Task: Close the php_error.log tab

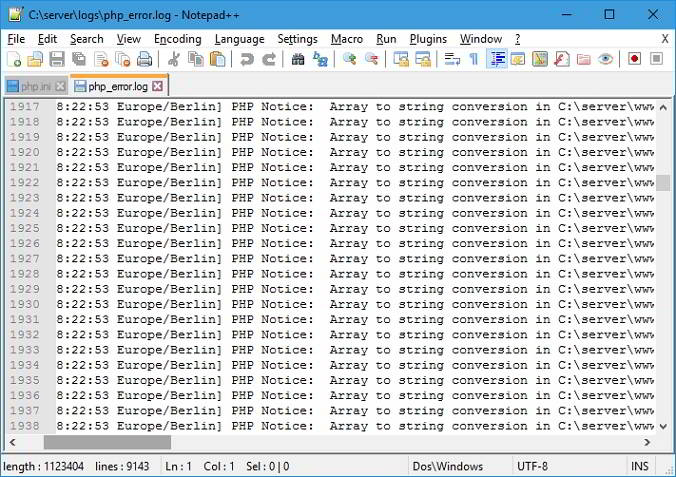Action: (x=158, y=86)
